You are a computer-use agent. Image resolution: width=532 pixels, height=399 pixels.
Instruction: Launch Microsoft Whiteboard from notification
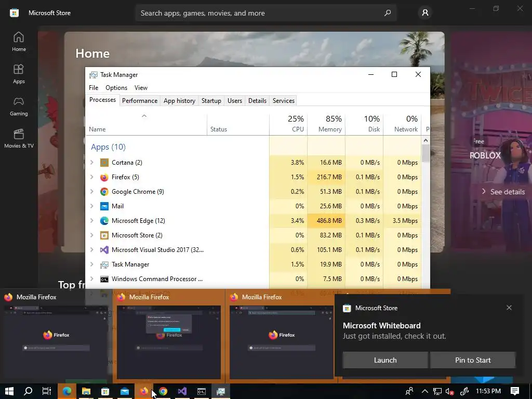[x=385, y=360]
